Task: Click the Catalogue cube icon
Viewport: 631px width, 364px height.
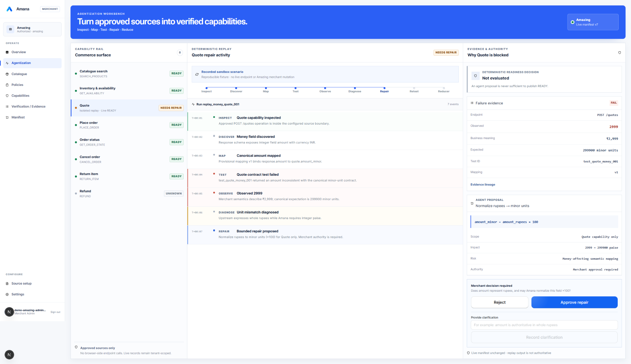Action: [7, 74]
